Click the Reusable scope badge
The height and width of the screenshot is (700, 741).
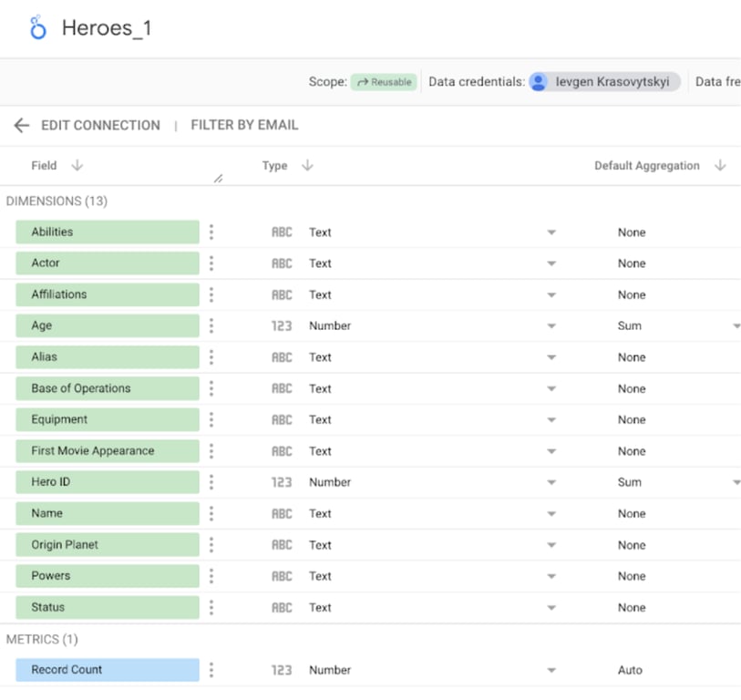(384, 82)
